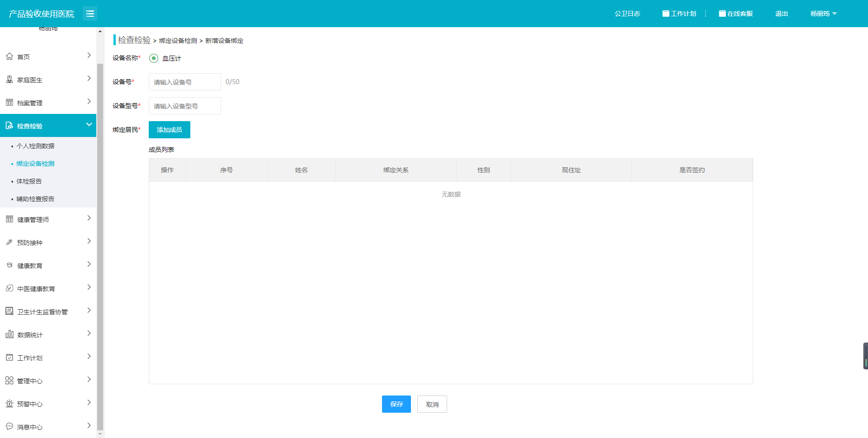The width and height of the screenshot is (868, 438).
Task: Click the doctor icon beside 家庭医生
Action: click(9, 80)
